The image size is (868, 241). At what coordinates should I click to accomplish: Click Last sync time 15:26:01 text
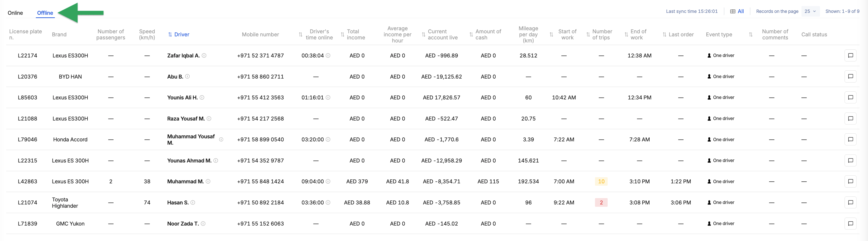pyautogui.click(x=692, y=11)
